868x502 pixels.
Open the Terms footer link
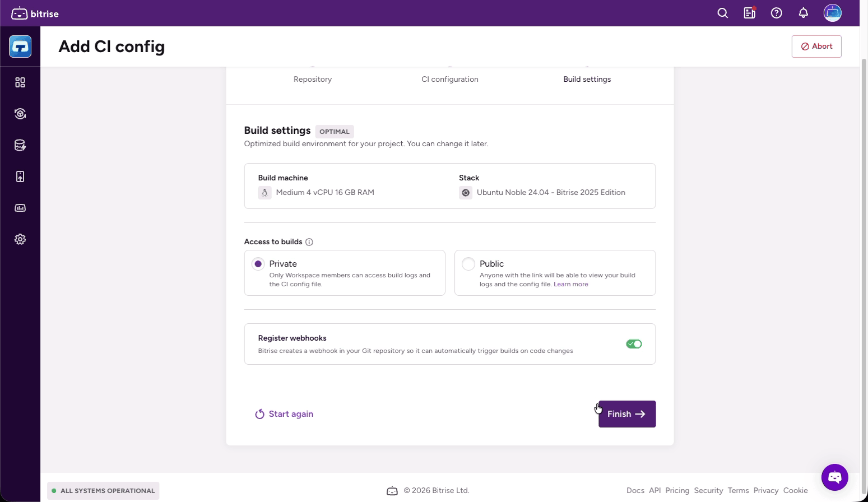(739, 491)
